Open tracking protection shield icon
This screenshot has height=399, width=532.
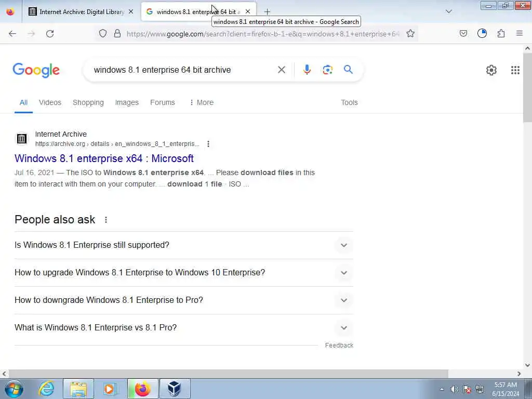coord(103,34)
